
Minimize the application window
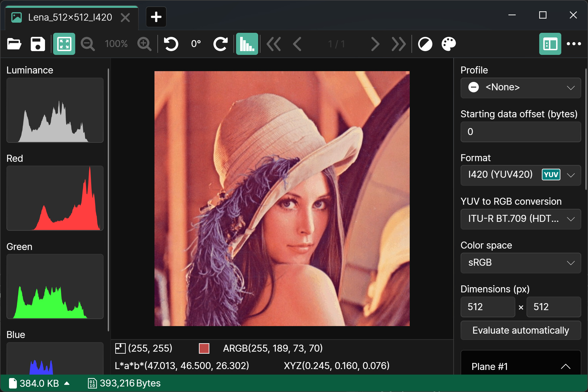pyautogui.click(x=512, y=15)
